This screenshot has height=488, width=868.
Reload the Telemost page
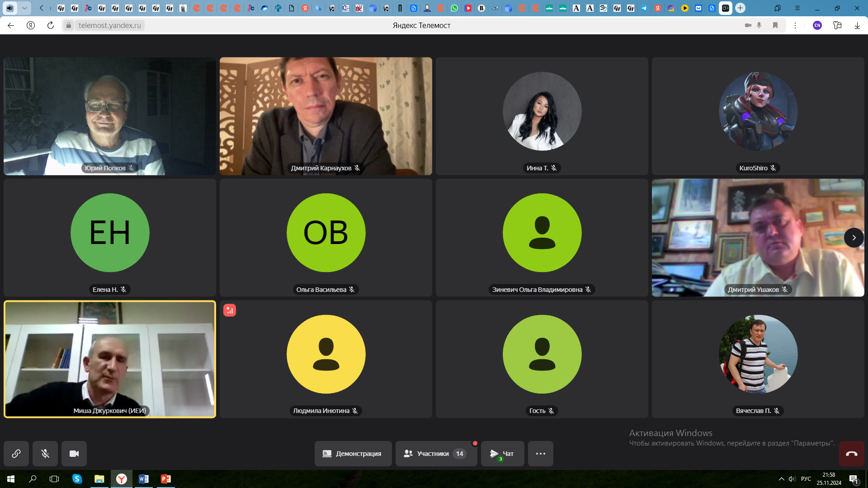pyautogui.click(x=51, y=25)
